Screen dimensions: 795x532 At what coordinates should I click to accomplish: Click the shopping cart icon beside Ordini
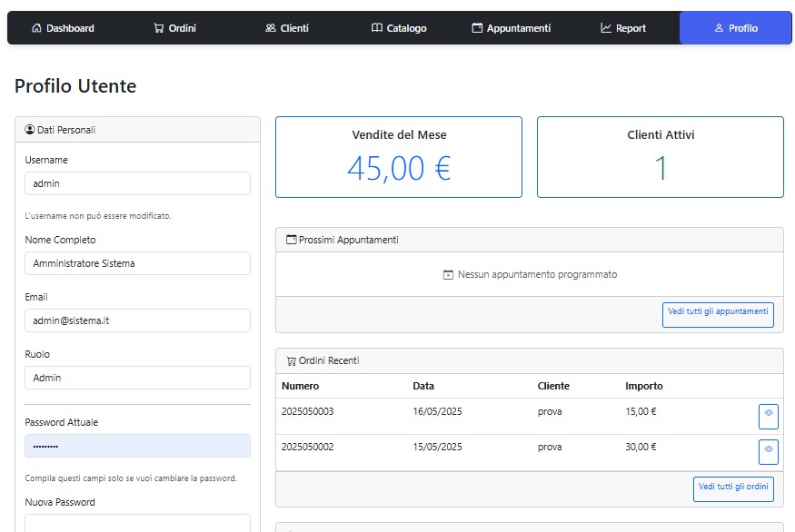159,28
